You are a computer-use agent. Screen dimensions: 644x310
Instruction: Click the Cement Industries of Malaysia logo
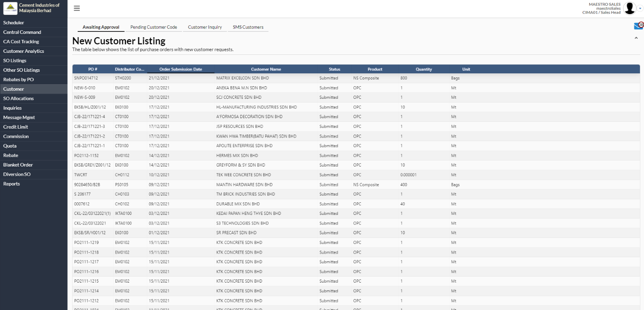[x=10, y=8]
